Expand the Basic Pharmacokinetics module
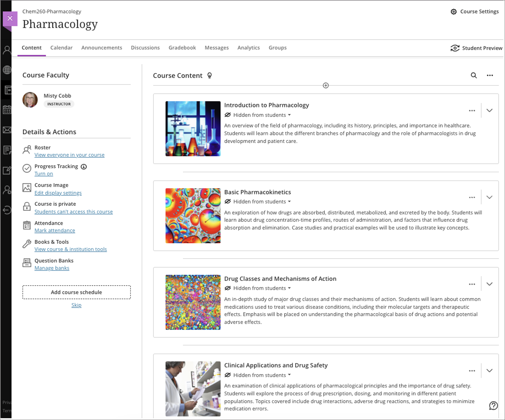Screen dimensions: 505x420 489,197
